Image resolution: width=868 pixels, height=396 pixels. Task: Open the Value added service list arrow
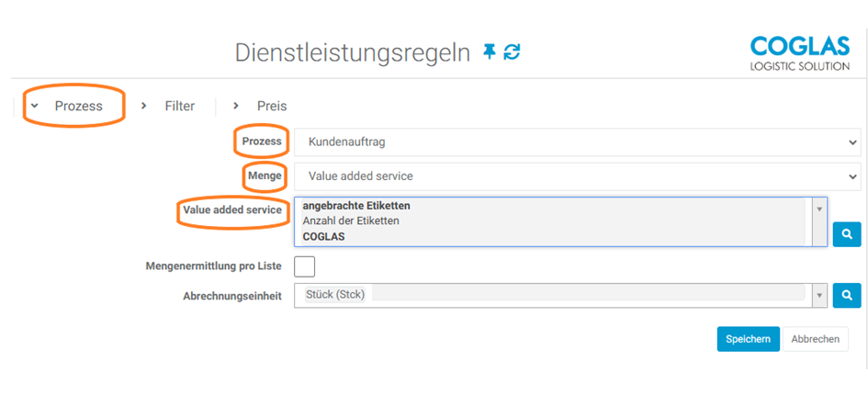[819, 209]
